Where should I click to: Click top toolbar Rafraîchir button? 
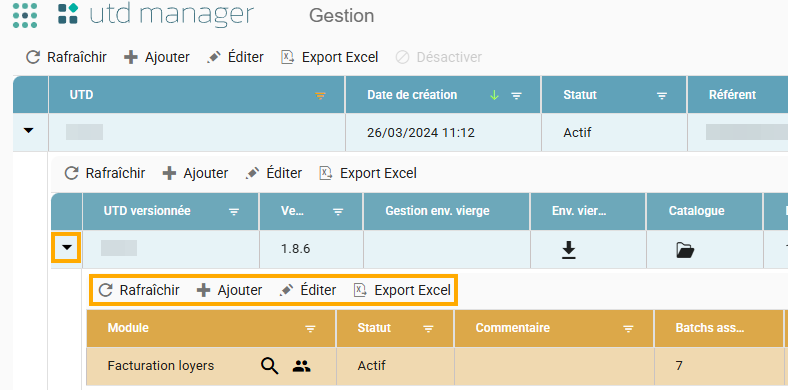pyautogui.click(x=66, y=57)
